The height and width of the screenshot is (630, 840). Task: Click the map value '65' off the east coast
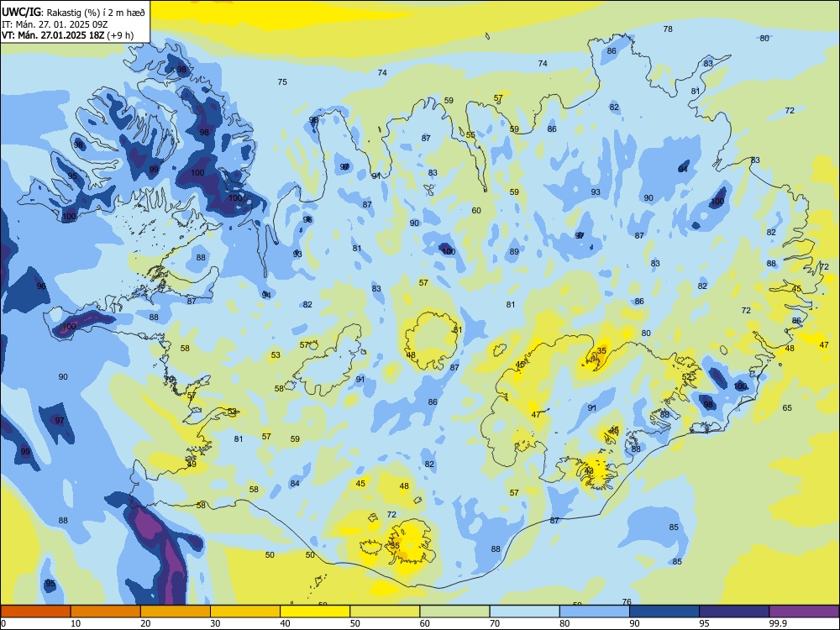(x=787, y=407)
